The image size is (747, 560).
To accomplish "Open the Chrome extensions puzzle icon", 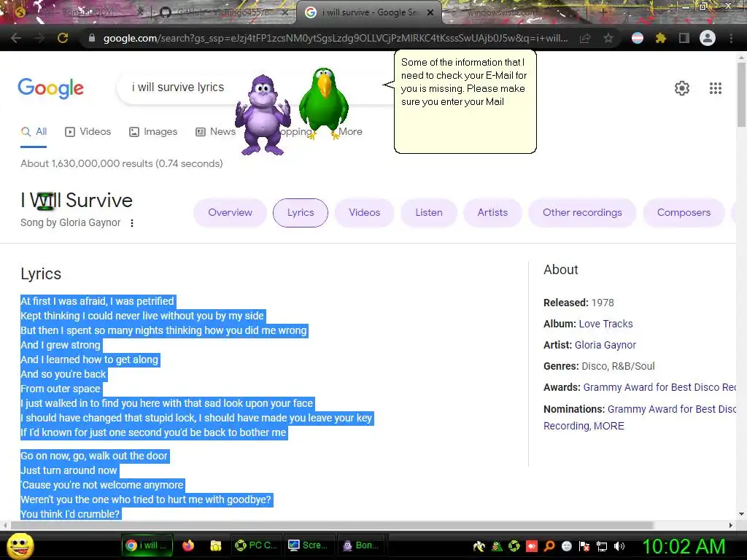I will coord(660,38).
